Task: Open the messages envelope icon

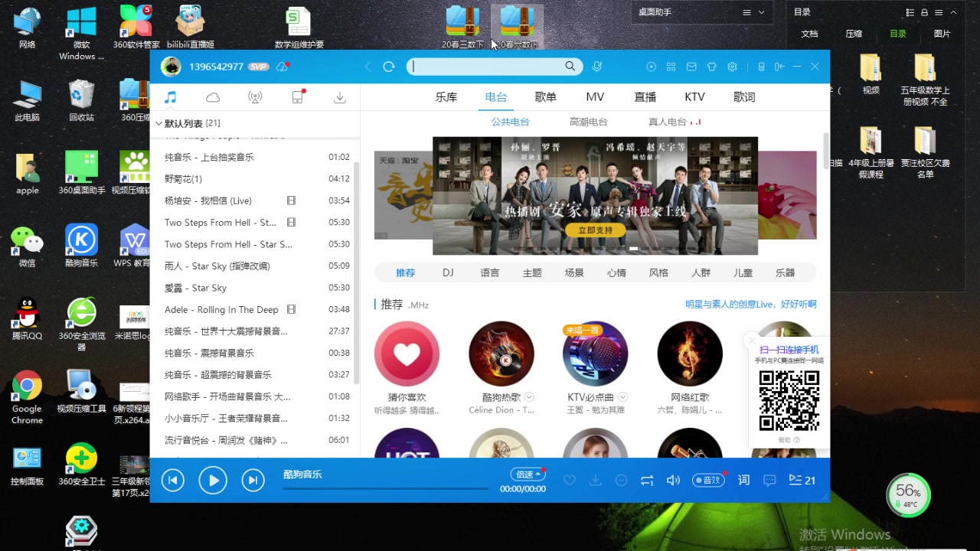Action: [x=691, y=67]
